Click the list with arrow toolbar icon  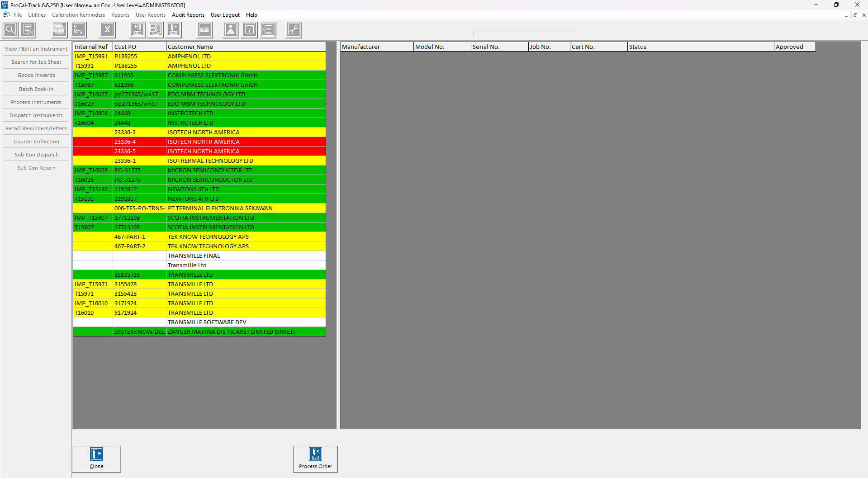click(268, 30)
